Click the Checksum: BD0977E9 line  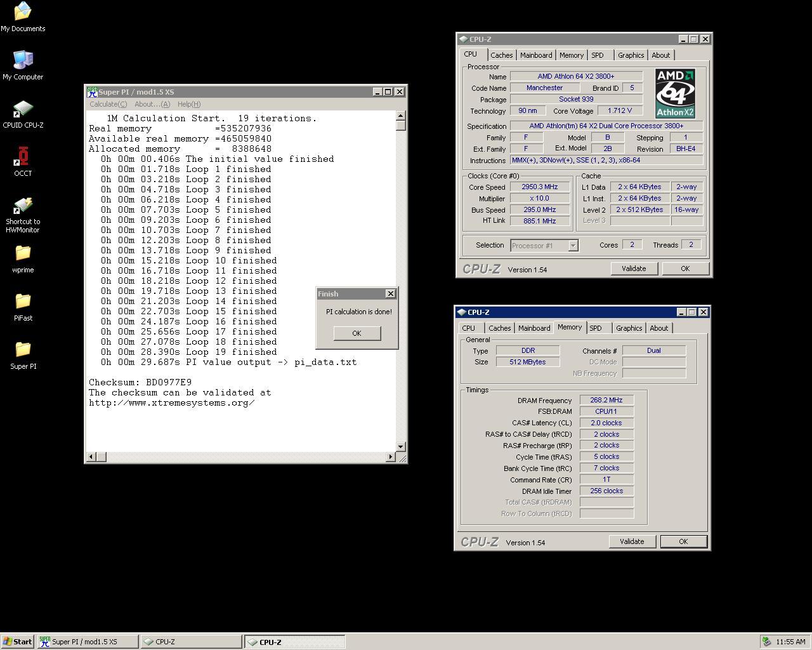pos(140,382)
